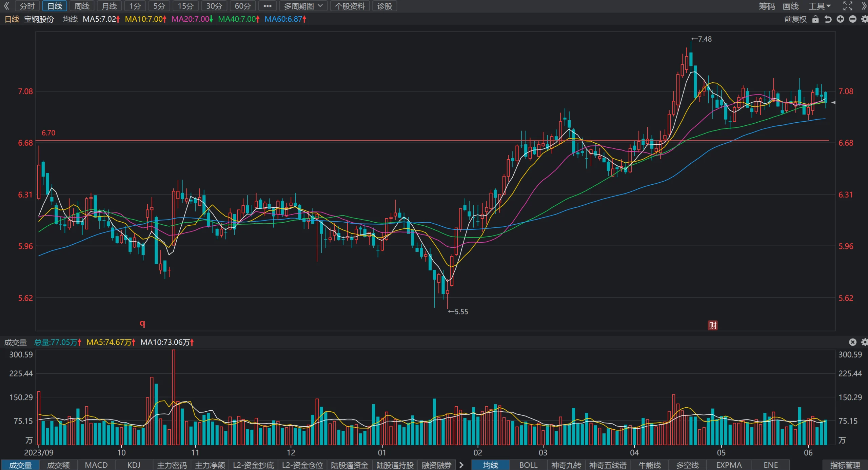Select 多空线 overlay tab
This screenshot has width=868, height=470.
(x=688, y=465)
